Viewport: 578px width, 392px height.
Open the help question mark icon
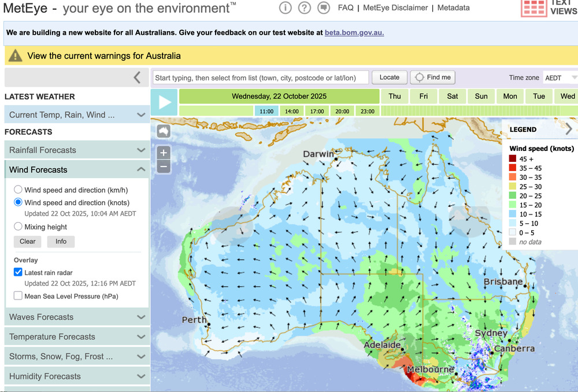pos(305,8)
